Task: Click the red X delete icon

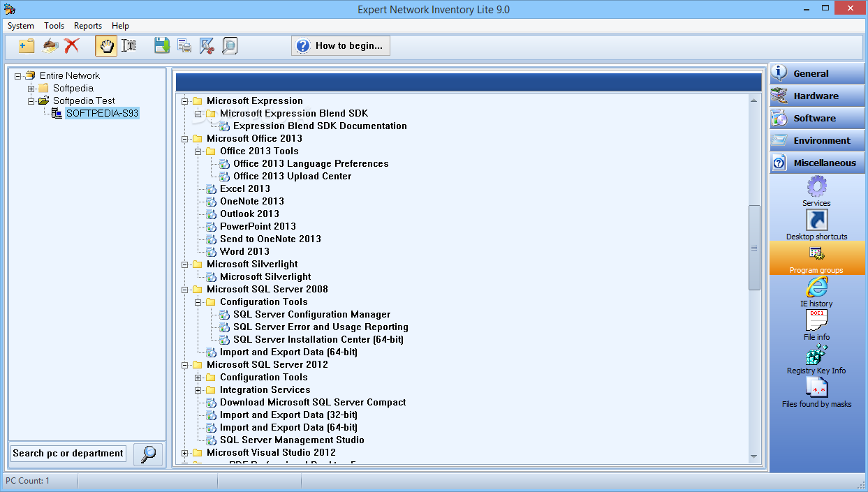Action: [71, 46]
